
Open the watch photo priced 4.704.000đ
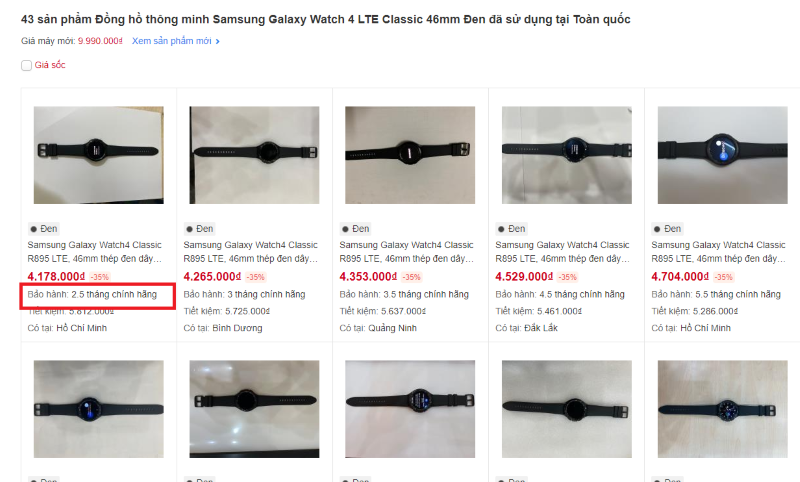click(x=722, y=155)
